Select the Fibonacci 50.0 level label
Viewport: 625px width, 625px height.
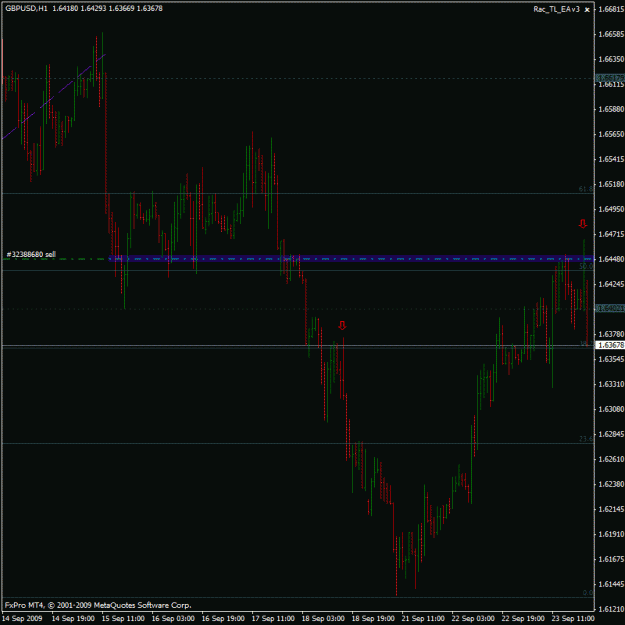click(586, 266)
